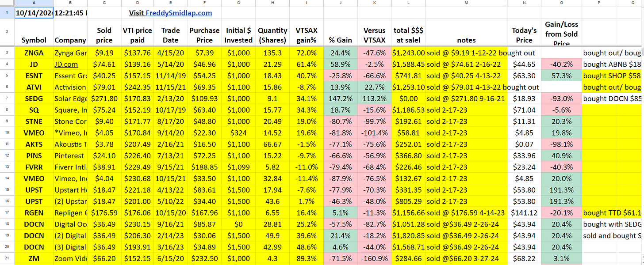Viewport: 644px width, 265px height.
Task: Click the 113.2% versus VTSAX cell
Action: 374,98
